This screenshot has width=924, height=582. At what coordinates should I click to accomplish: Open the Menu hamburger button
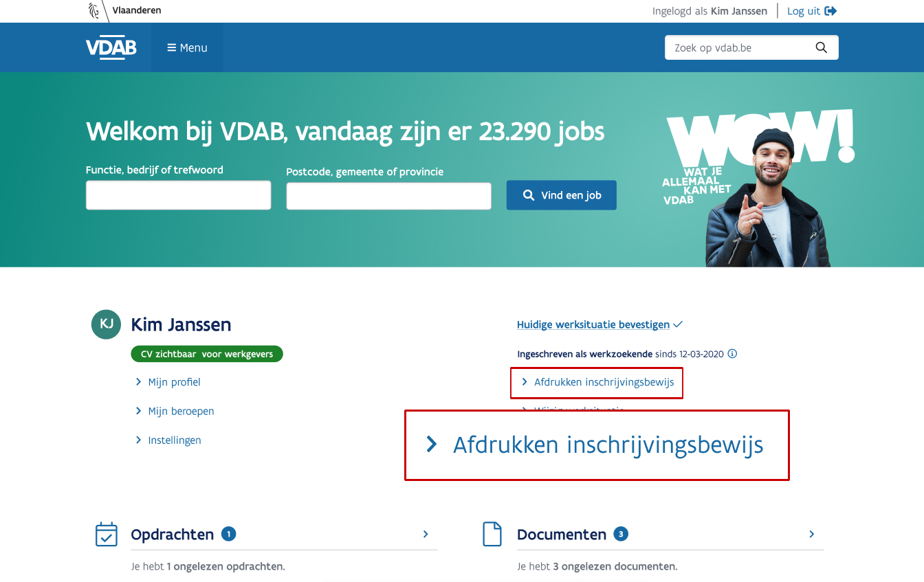coord(187,47)
